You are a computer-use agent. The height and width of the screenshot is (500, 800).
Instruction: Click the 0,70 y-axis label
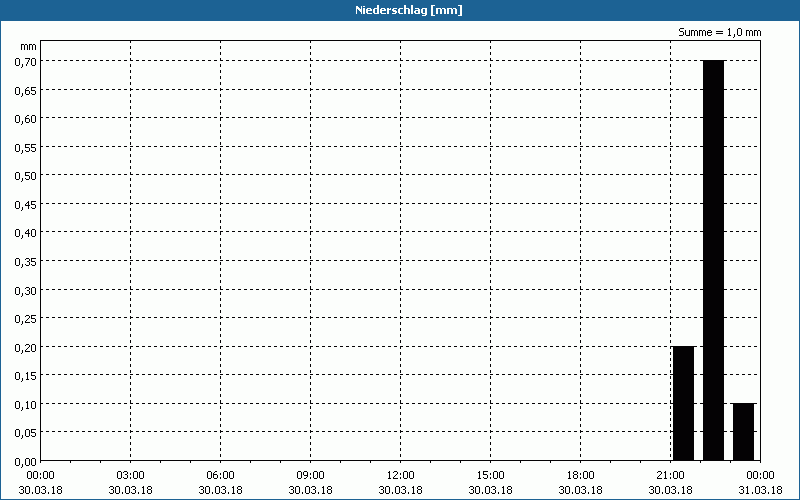25,62
